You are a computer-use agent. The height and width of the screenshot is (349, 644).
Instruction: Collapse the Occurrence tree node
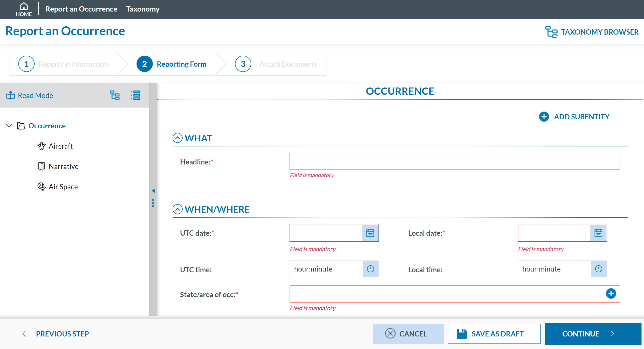[x=9, y=126]
